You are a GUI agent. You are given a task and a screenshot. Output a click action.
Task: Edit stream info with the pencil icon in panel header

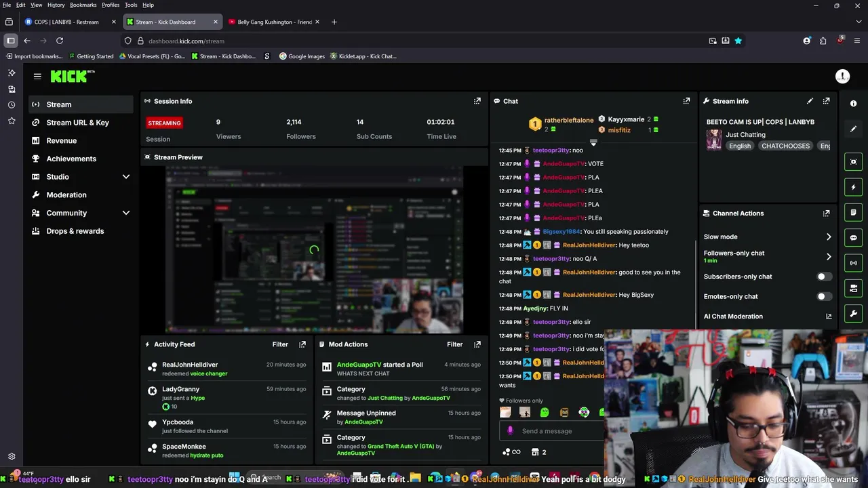tap(810, 101)
